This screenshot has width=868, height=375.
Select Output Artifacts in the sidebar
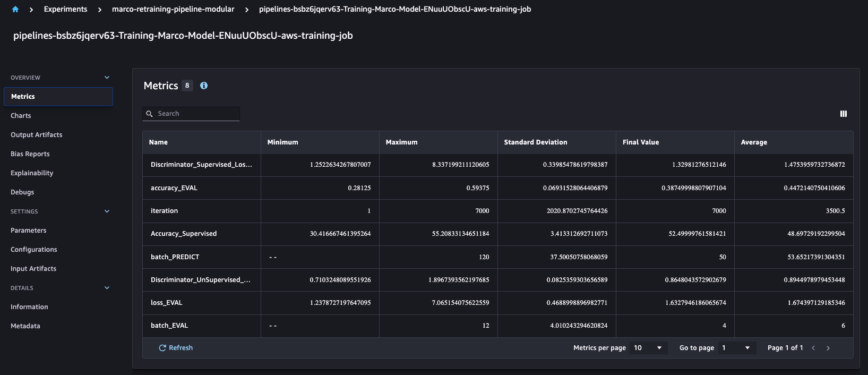point(37,135)
